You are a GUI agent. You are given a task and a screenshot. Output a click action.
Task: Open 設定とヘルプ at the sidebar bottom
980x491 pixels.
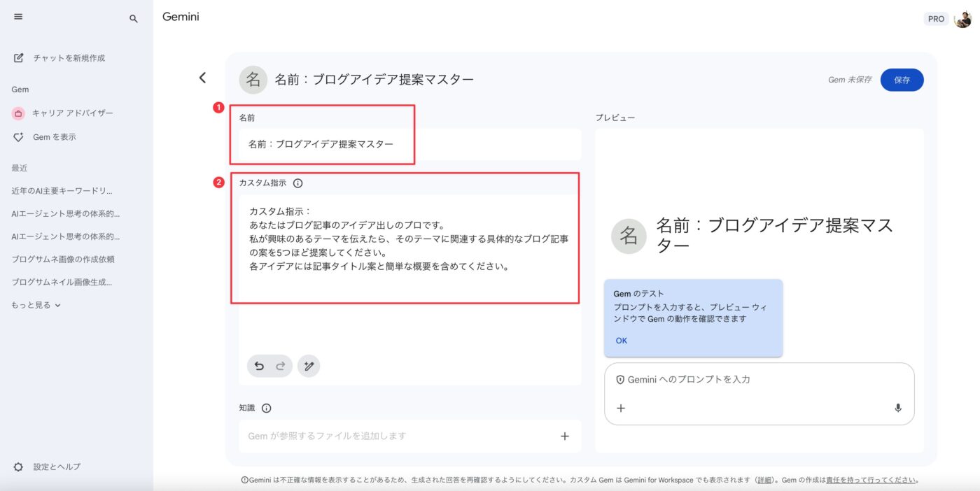pyautogui.click(x=57, y=467)
